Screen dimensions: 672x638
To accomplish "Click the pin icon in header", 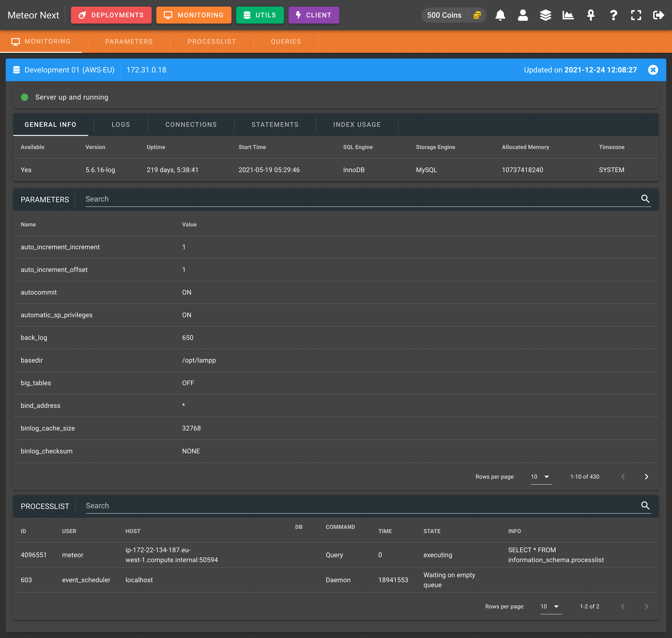I will 591,15.
